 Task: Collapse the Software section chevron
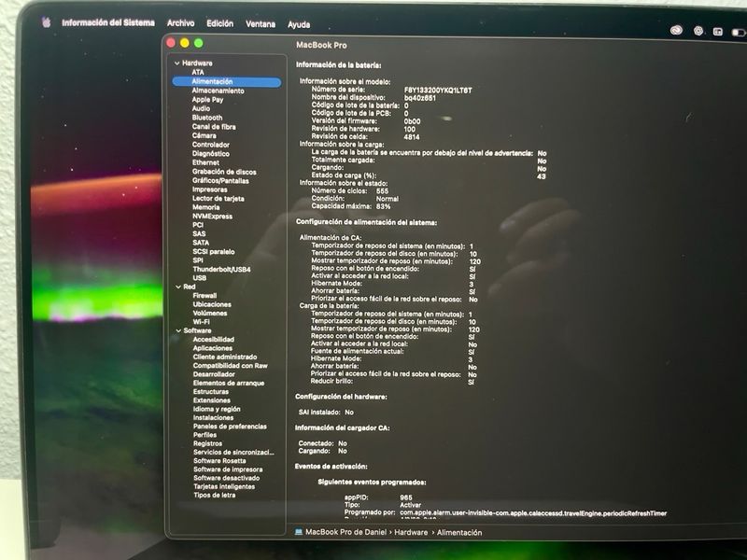[178, 330]
